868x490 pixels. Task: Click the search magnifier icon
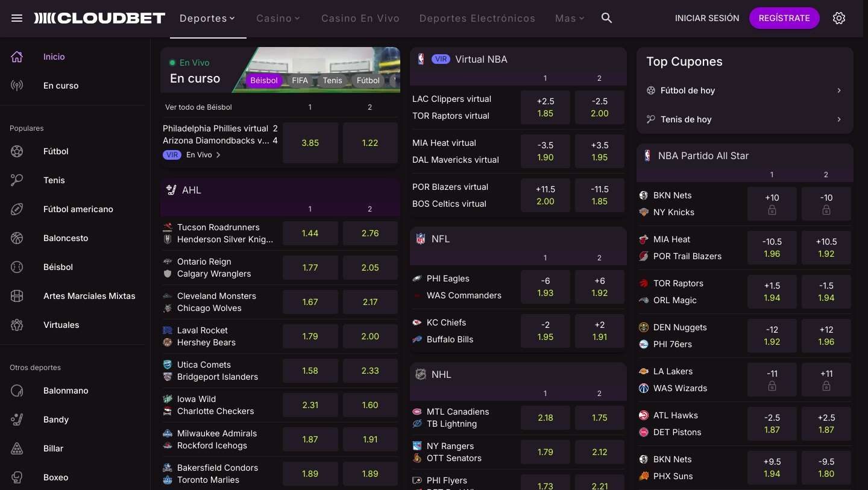point(607,18)
